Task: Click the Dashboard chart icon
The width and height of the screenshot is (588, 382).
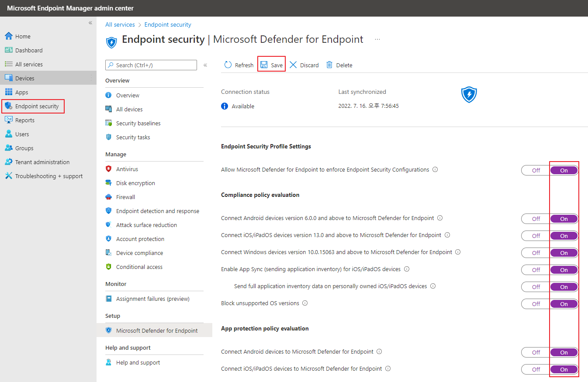Action: tap(8, 50)
